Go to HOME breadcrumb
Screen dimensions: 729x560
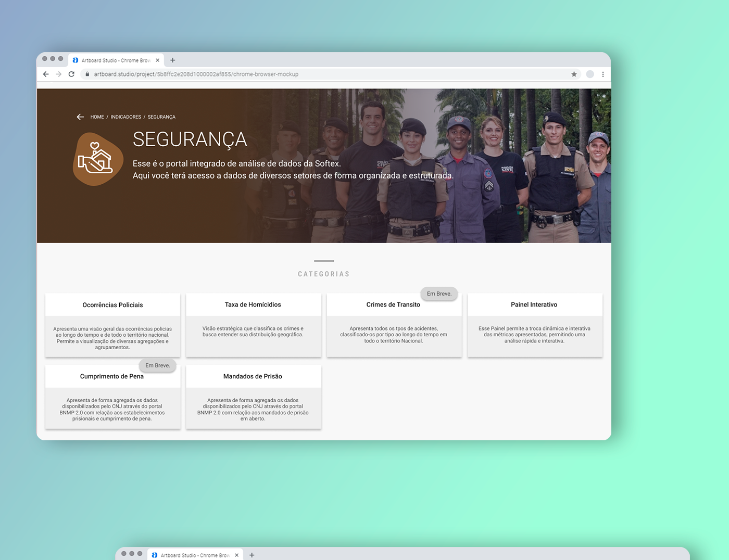[97, 117]
